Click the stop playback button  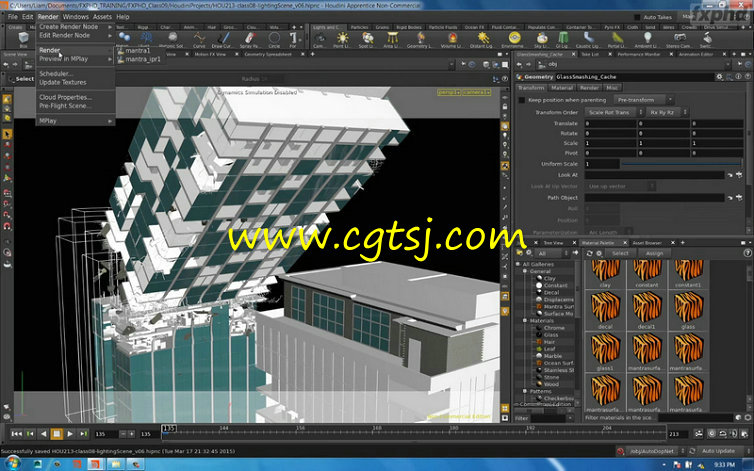click(x=57, y=433)
